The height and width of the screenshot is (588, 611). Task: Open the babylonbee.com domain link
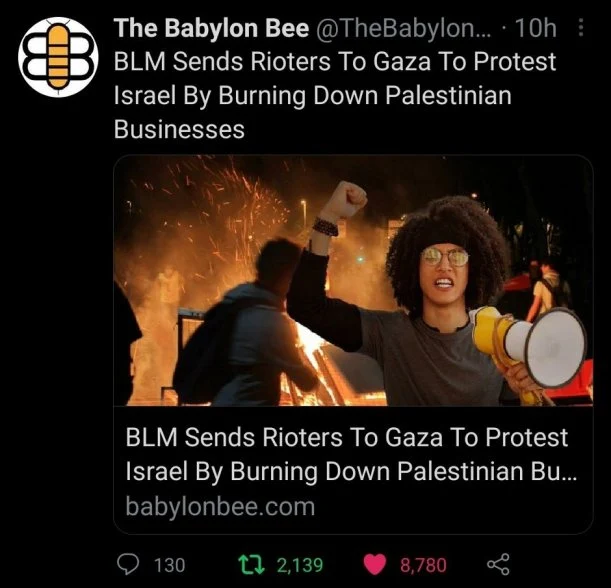tap(220, 506)
